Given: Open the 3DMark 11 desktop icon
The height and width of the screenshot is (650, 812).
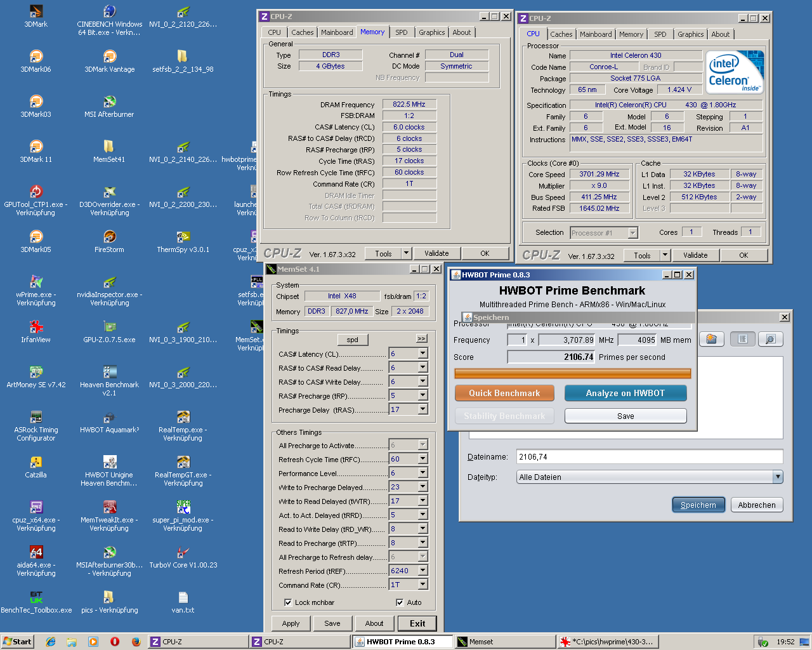Looking at the screenshot, I should (36, 152).
